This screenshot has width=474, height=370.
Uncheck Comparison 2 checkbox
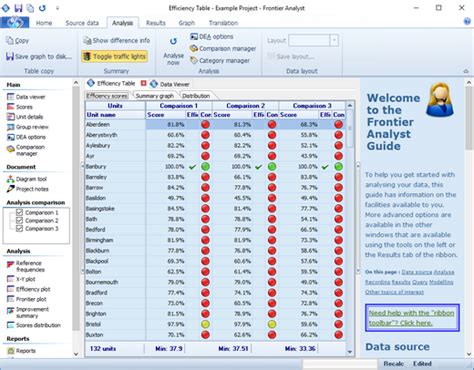pyautogui.click(x=19, y=220)
